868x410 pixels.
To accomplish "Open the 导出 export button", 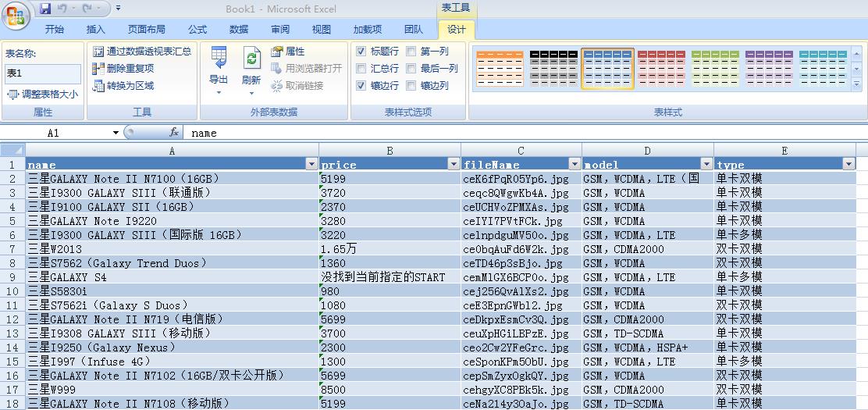I will tap(219, 71).
